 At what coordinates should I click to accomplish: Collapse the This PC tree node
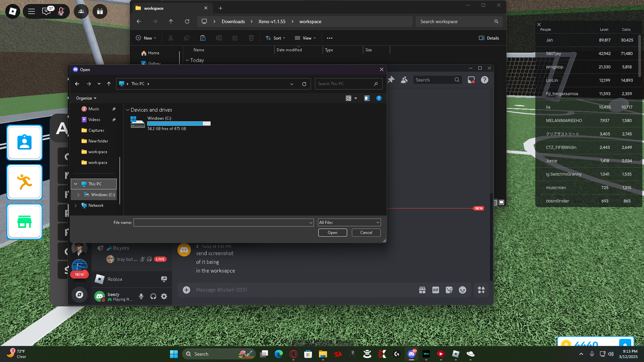[x=76, y=184]
